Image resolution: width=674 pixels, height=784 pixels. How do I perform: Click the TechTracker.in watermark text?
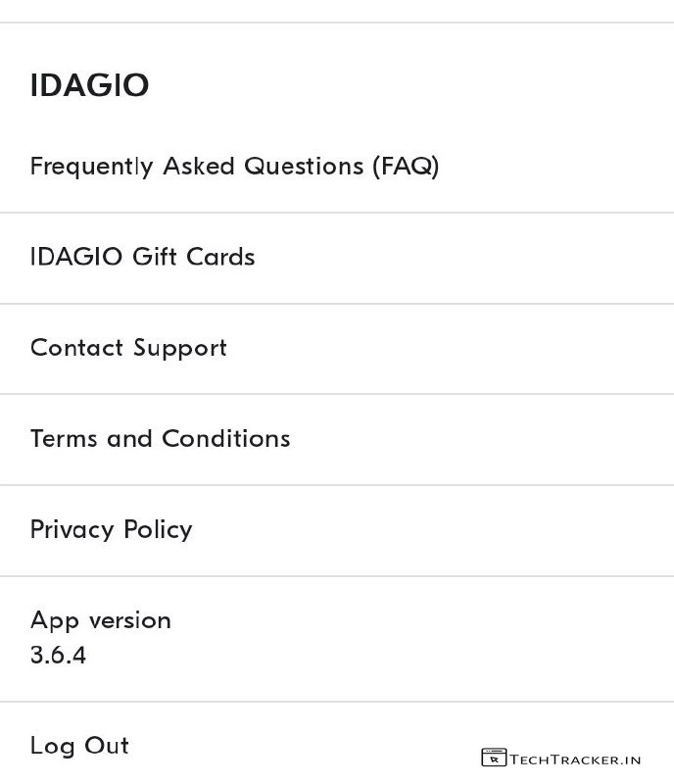pos(575,759)
